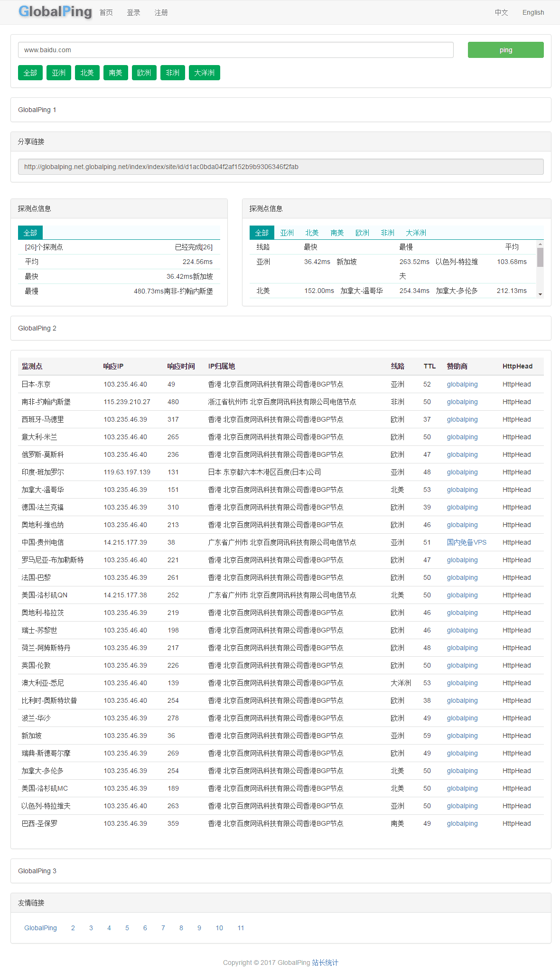Click scrollbar down arrow in probe panel
The width and height of the screenshot is (560, 972).
click(540, 294)
